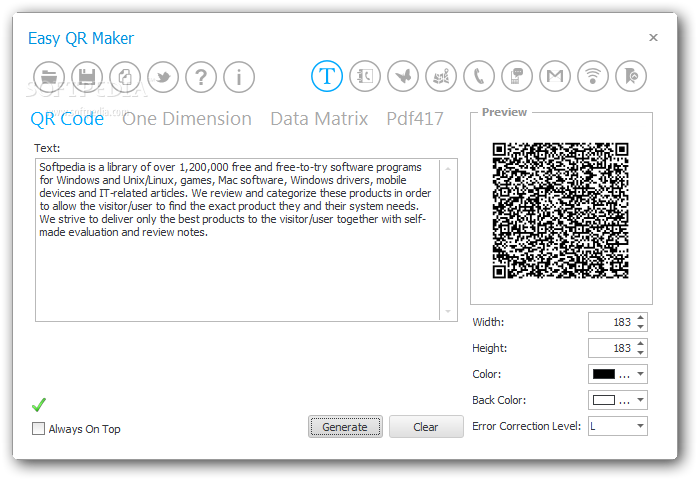
Task: Open help with the question mark icon
Action: [201, 77]
